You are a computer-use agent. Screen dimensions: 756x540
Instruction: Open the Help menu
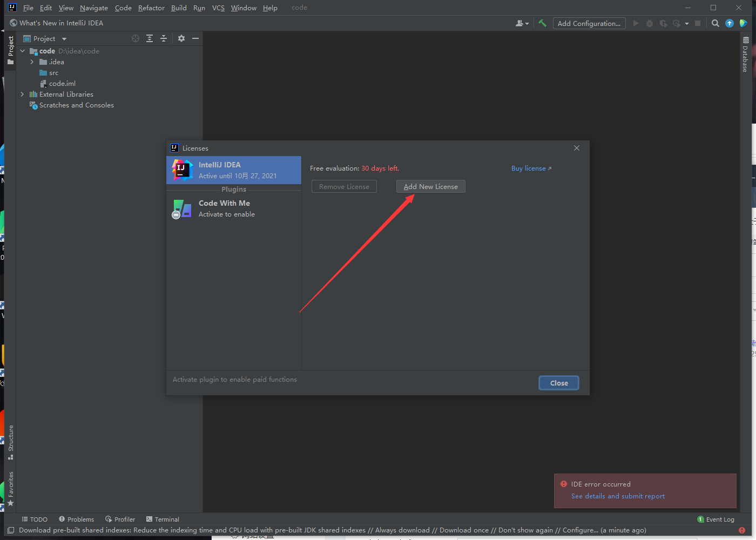click(x=270, y=8)
